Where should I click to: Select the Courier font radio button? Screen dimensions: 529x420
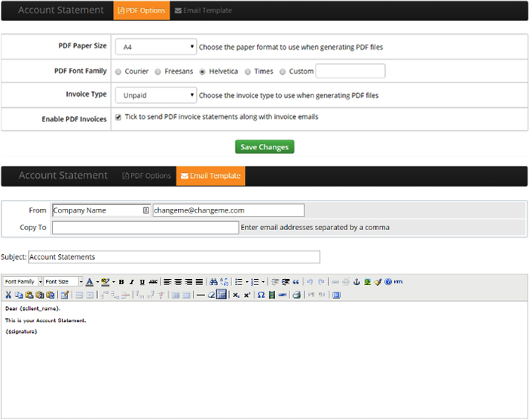119,72
